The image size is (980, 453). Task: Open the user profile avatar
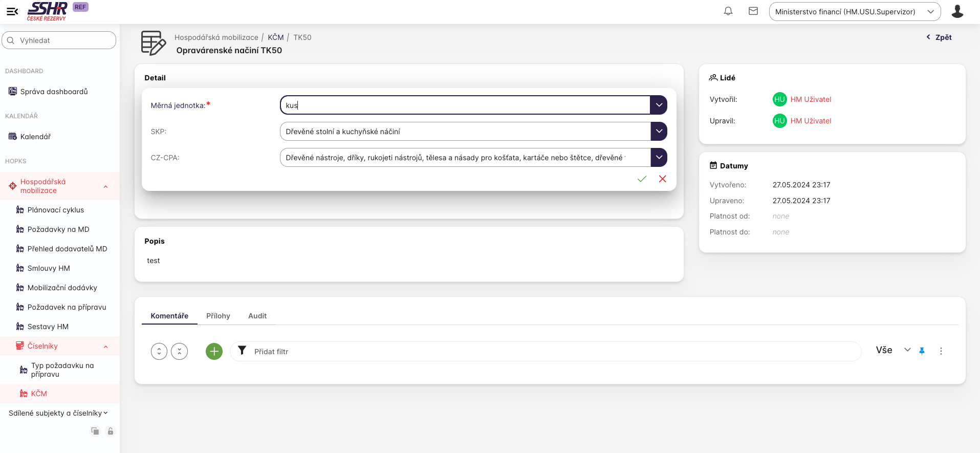point(957,11)
